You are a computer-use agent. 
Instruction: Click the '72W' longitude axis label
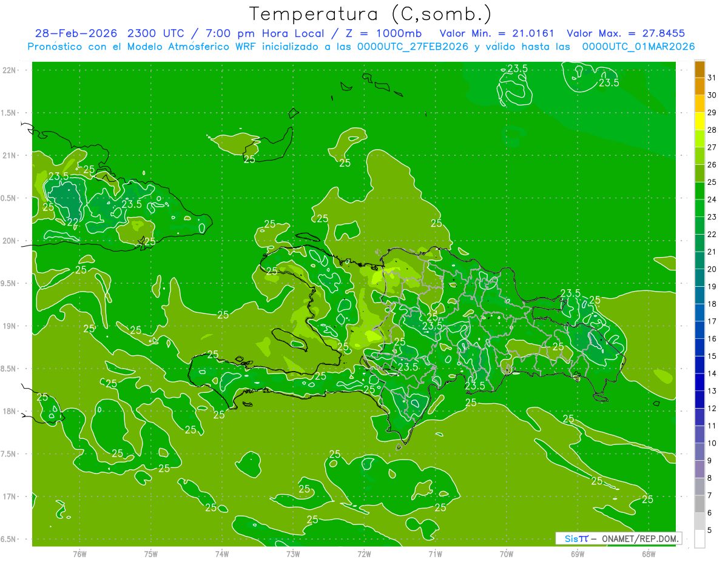click(x=364, y=554)
